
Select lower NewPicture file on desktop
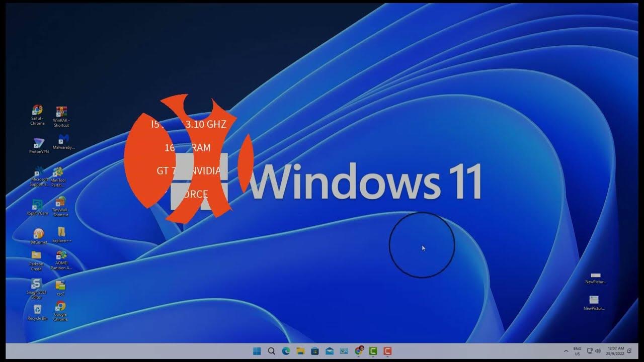coord(594,303)
